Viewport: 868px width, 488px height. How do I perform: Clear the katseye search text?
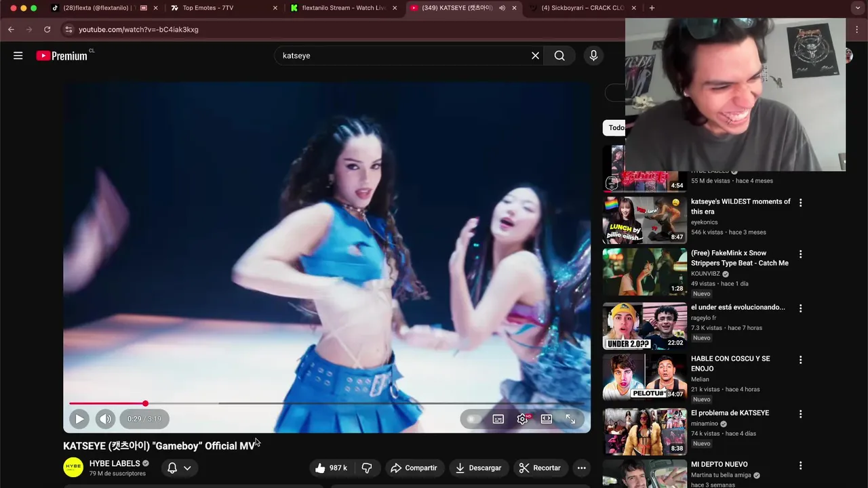[535, 56]
